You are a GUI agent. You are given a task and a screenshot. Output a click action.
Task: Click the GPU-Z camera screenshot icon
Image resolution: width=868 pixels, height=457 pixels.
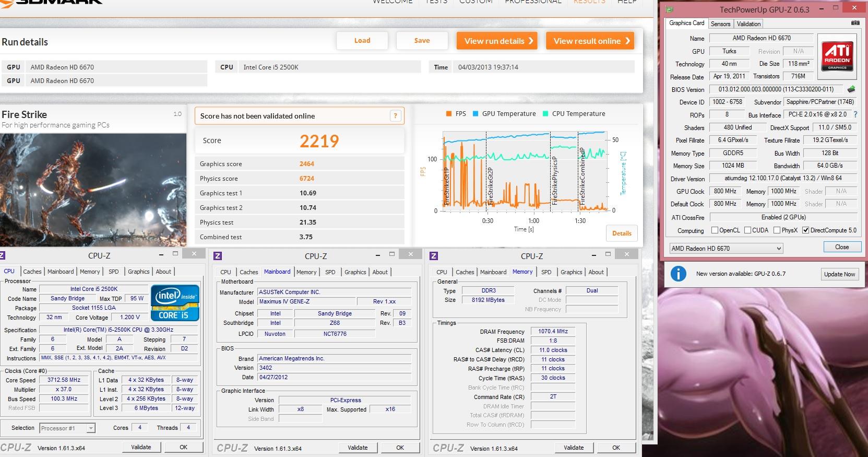855,24
